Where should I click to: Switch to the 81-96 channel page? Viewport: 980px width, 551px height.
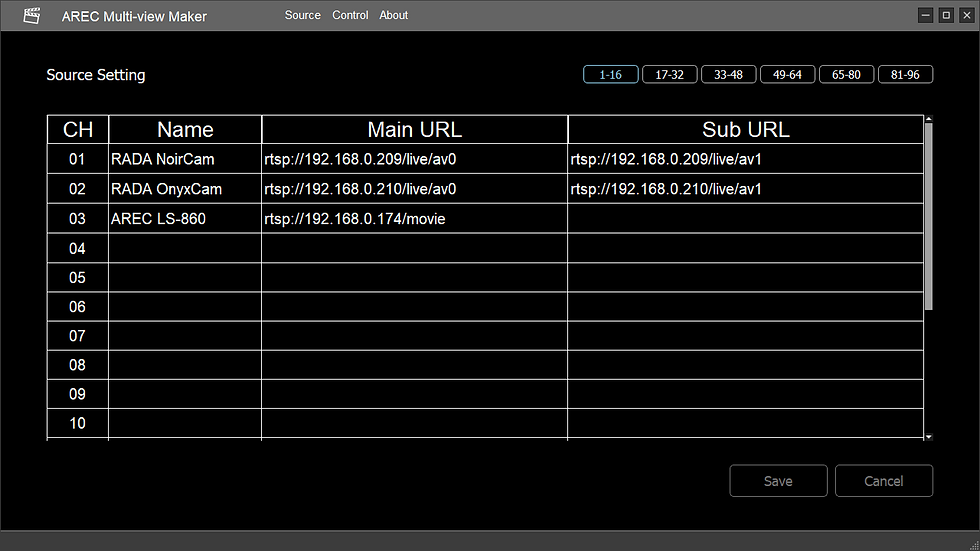click(x=906, y=74)
